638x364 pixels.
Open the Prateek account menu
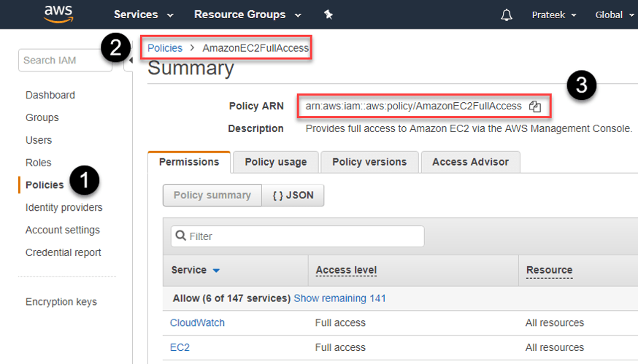[554, 15]
